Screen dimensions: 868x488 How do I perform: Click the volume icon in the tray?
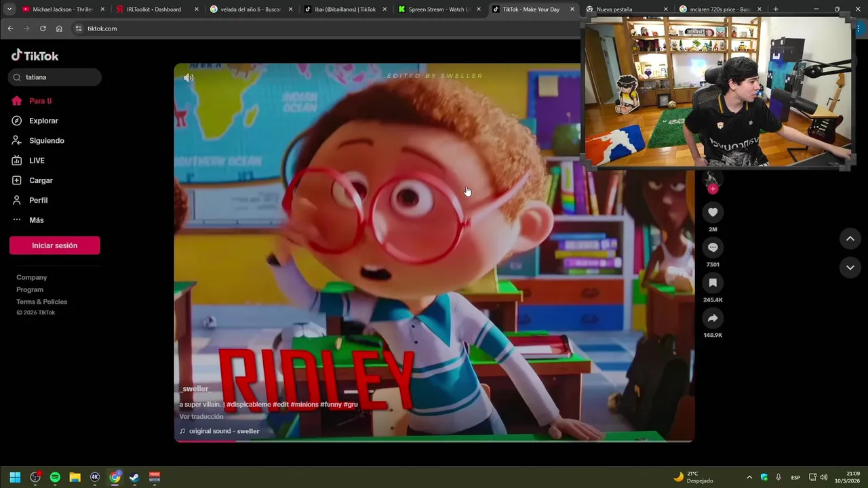point(823,477)
